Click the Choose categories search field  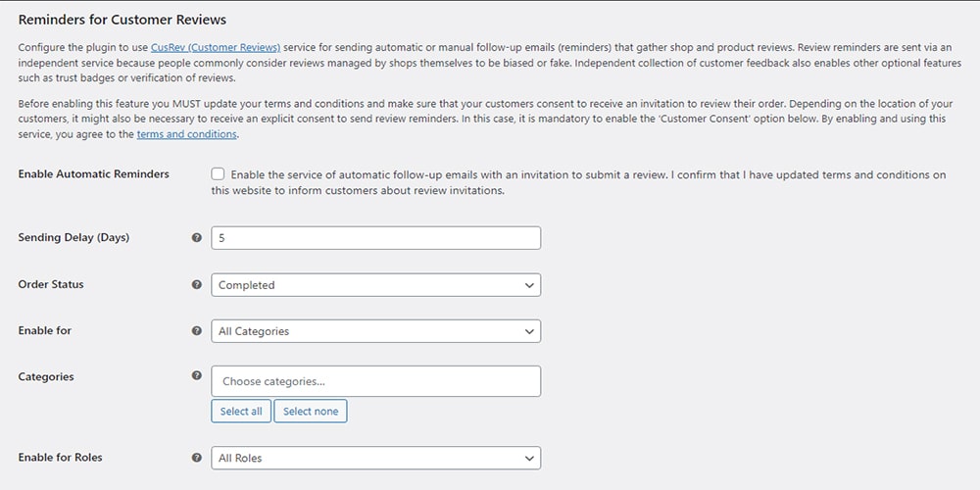(375, 381)
